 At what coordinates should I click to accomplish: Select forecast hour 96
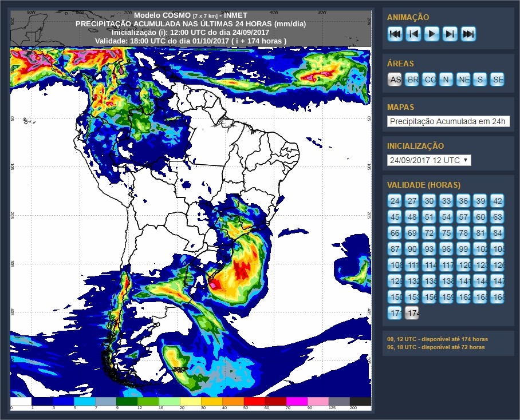click(x=447, y=249)
